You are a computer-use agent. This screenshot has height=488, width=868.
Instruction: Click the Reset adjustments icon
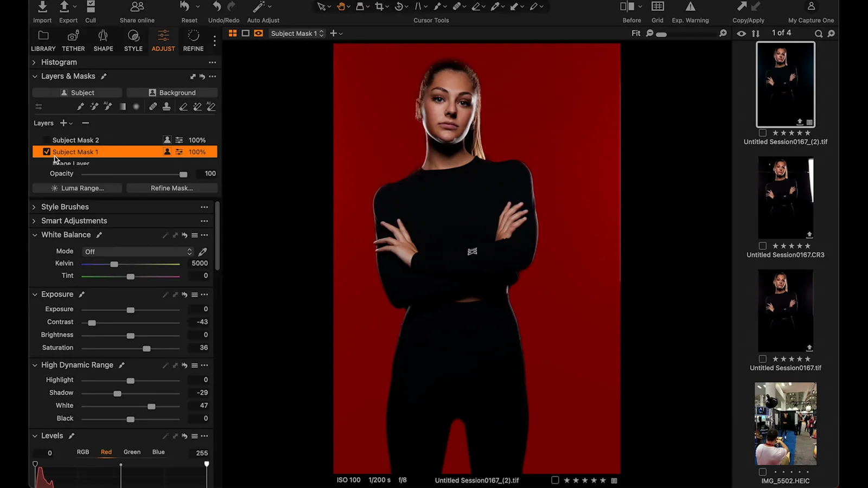(x=185, y=7)
